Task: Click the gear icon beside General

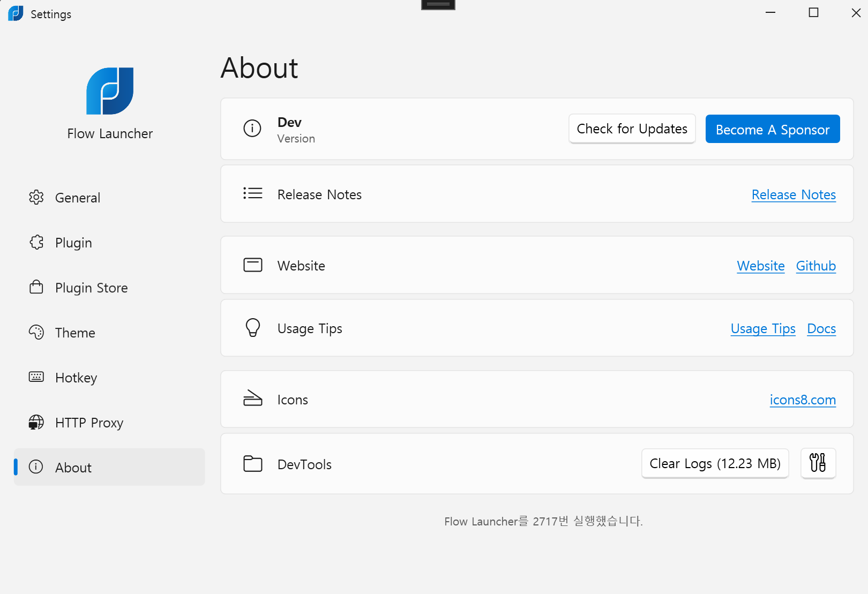Action: [36, 197]
